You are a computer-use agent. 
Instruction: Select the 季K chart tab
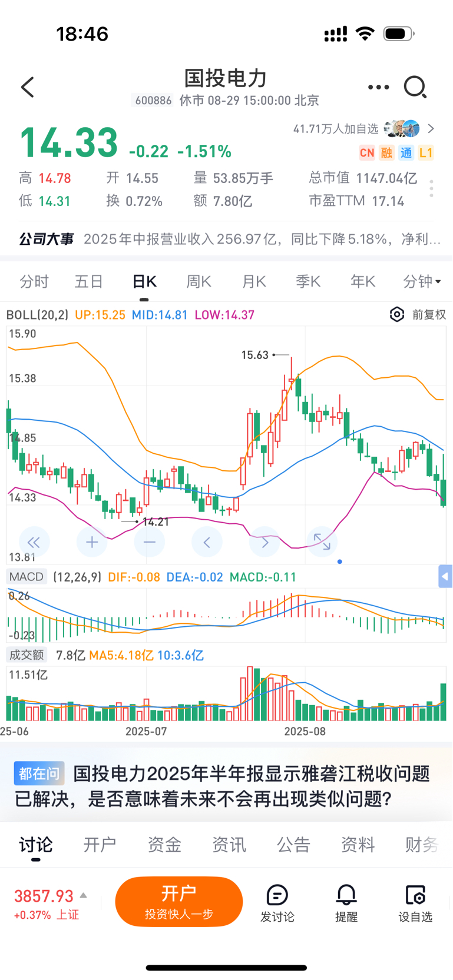tap(309, 281)
